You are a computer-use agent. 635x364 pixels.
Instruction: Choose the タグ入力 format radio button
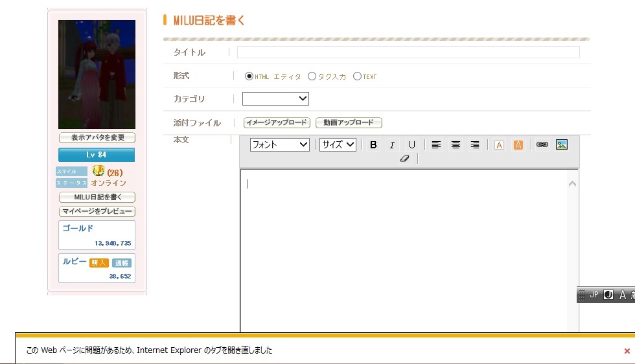coord(312,76)
